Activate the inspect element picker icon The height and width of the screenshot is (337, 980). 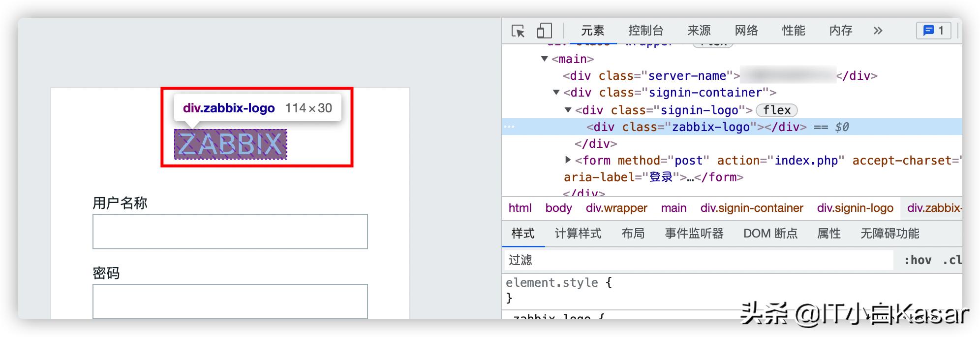pyautogui.click(x=518, y=31)
